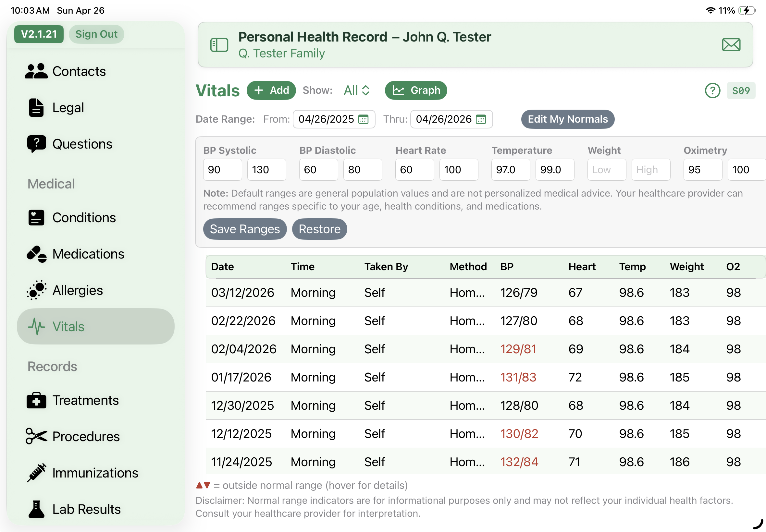766x532 pixels.
Task: Click the V2.1.21 version badge
Action: pos(39,34)
